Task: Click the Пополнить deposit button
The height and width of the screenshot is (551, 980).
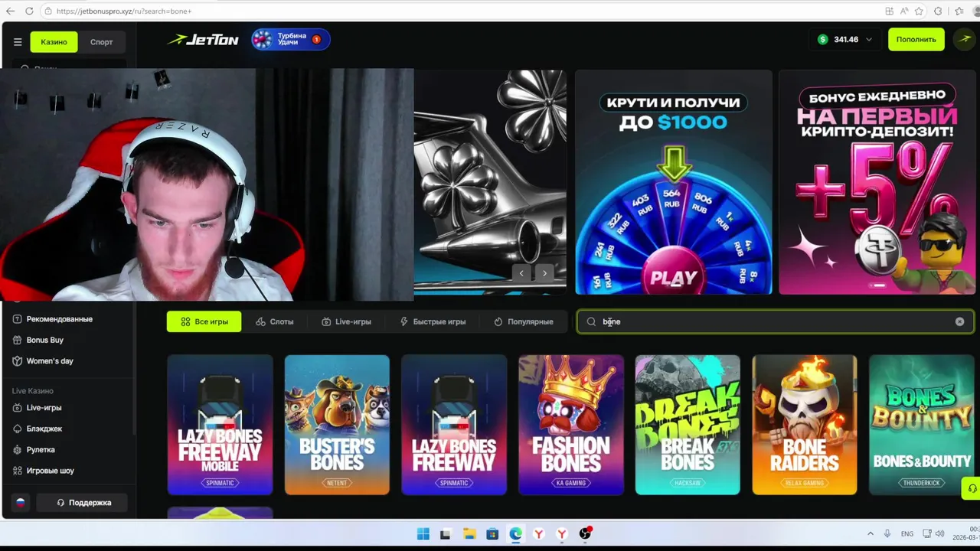Action: 916,39
